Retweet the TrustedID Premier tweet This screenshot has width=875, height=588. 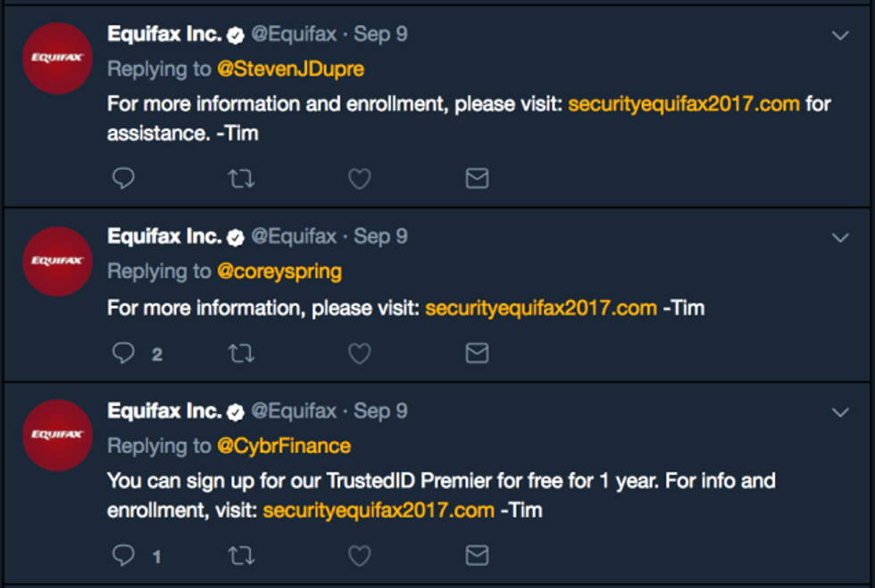coord(241,557)
